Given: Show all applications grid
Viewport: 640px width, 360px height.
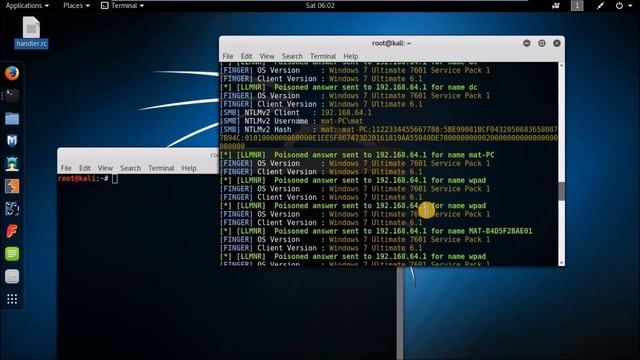Looking at the screenshot, I should (x=12, y=299).
